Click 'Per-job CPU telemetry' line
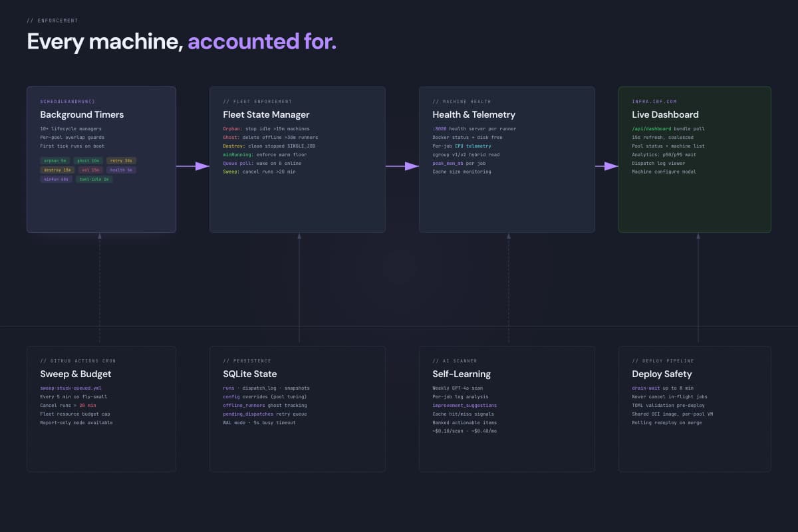Viewport: 798px width, 532px height. pos(462,146)
